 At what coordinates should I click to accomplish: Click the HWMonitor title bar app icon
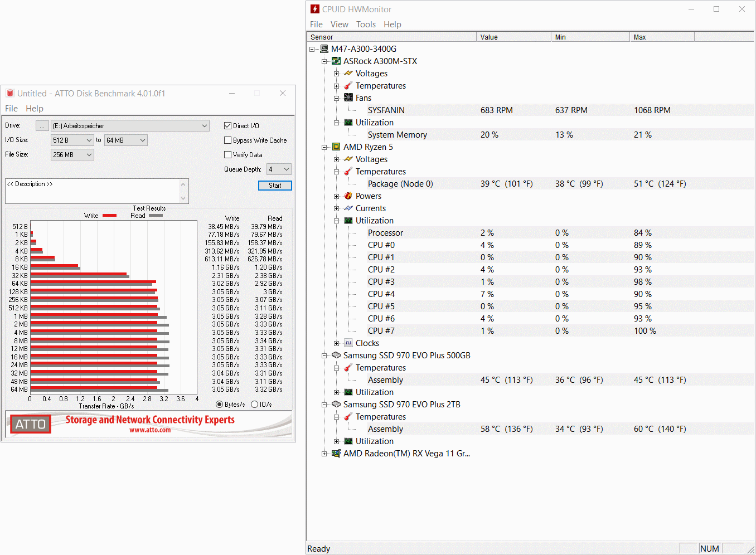(315, 9)
